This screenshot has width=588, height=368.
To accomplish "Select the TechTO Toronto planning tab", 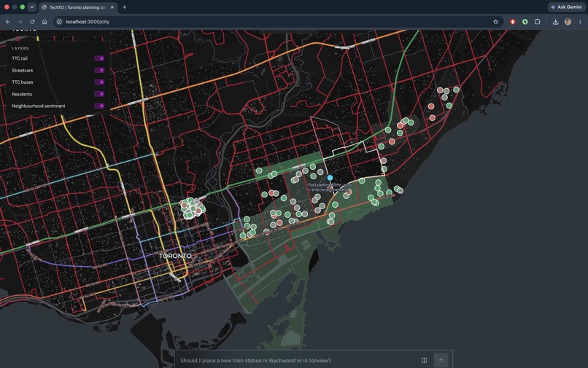I will 77,7.
